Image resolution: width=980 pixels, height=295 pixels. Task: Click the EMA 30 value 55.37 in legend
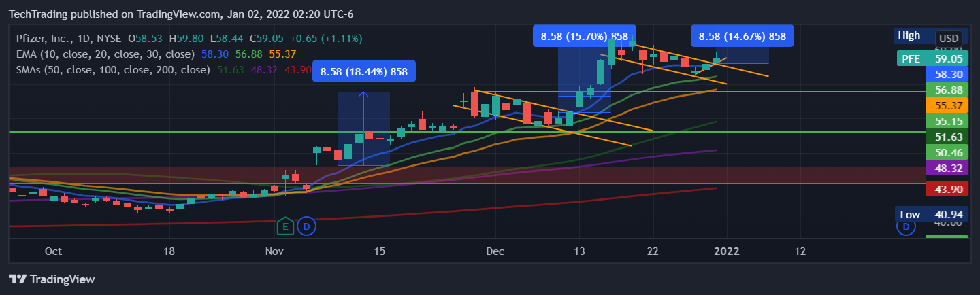(282, 54)
